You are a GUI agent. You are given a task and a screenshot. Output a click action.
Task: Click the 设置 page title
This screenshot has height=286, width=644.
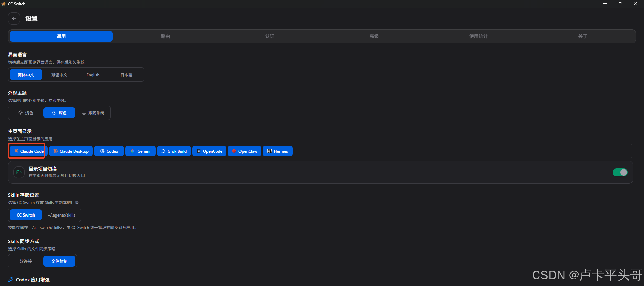pyautogui.click(x=32, y=19)
